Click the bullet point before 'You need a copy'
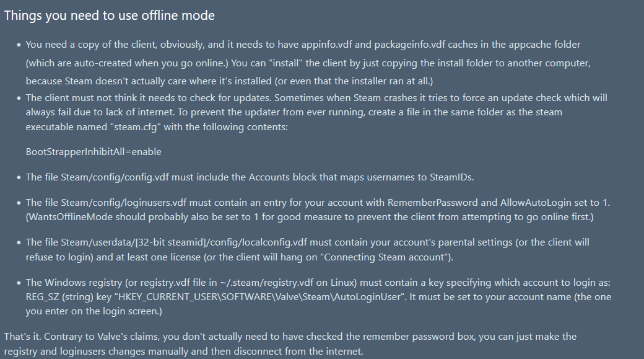The height and width of the screenshot is (359, 644). coord(19,45)
